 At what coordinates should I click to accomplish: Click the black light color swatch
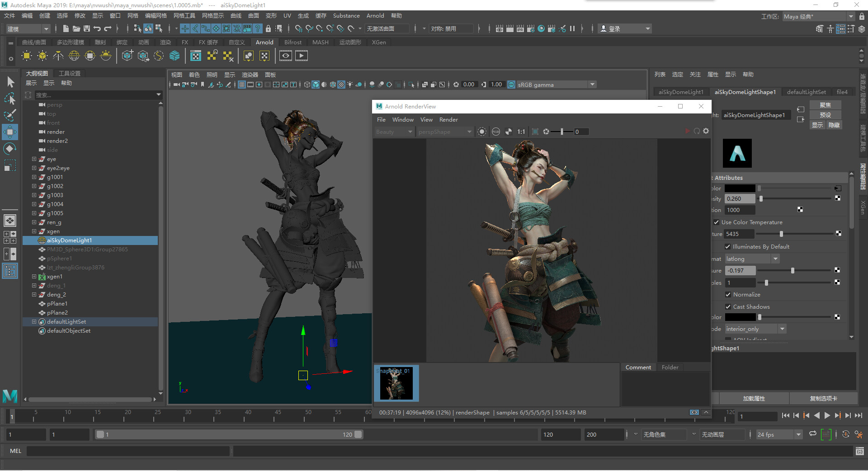740,188
